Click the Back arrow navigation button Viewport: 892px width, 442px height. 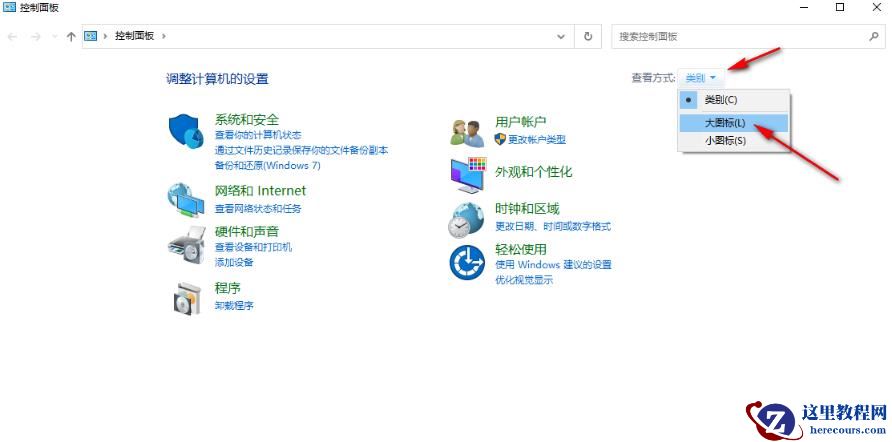(13, 36)
